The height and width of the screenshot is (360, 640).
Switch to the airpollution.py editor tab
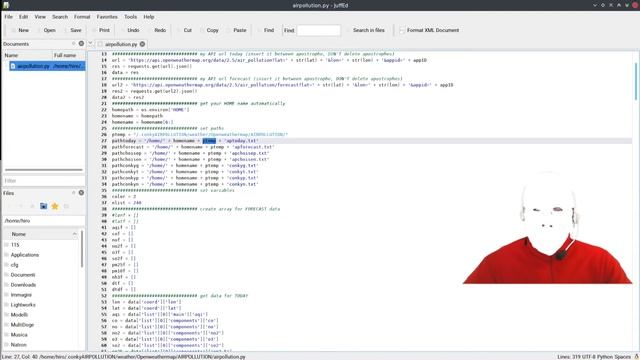tap(121, 44)
